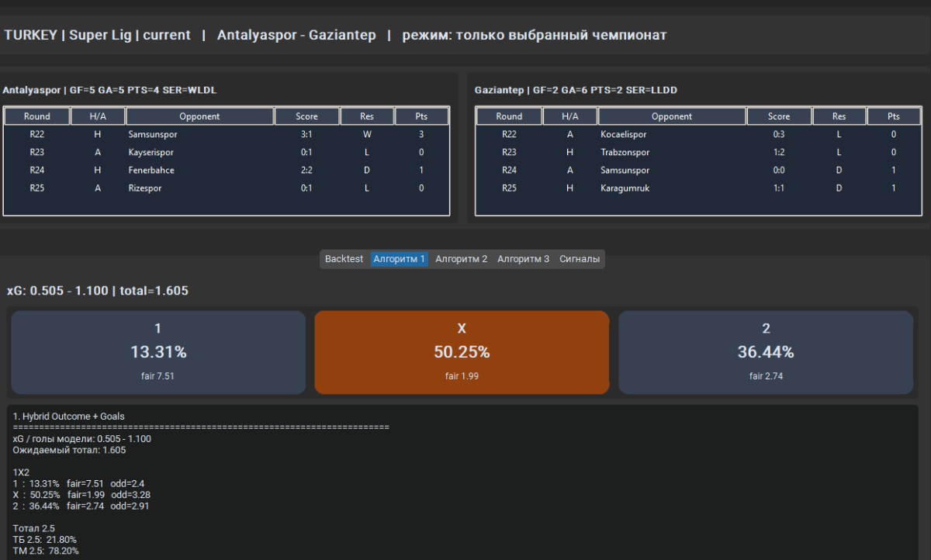
Task: Switch to the Алгоритм 2 tab
Action: pos(461,259)
